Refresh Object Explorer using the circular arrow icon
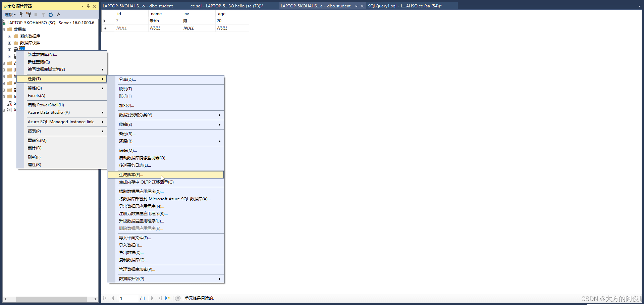Viewport: 644px width, 305px height. (x=51, y=14)
